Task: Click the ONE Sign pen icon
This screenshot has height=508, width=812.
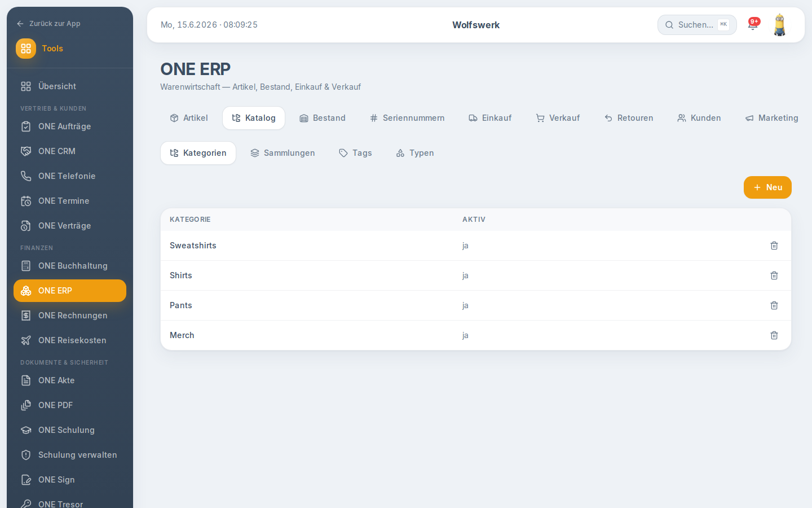Action: (26, 480)
